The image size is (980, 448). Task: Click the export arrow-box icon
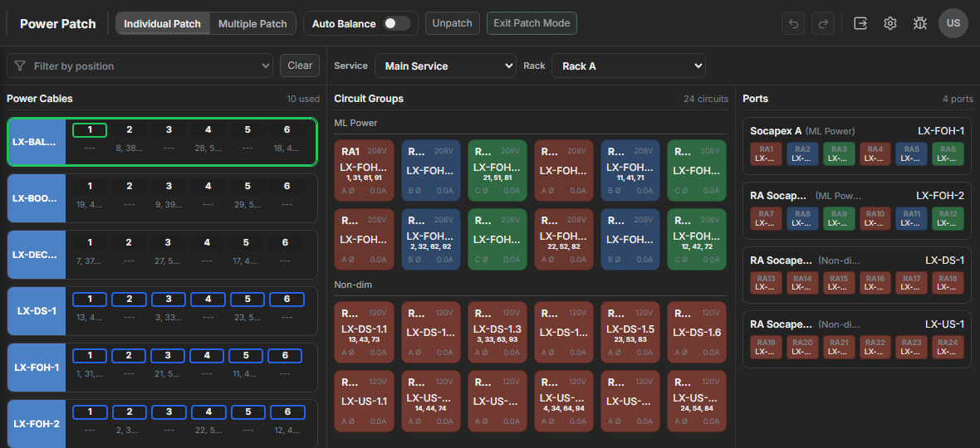860,23
